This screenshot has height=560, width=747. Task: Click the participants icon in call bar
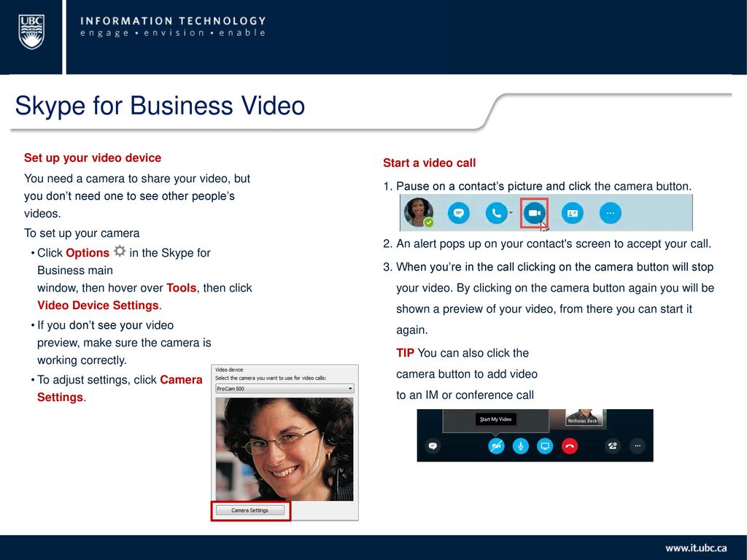coord(613,446)
